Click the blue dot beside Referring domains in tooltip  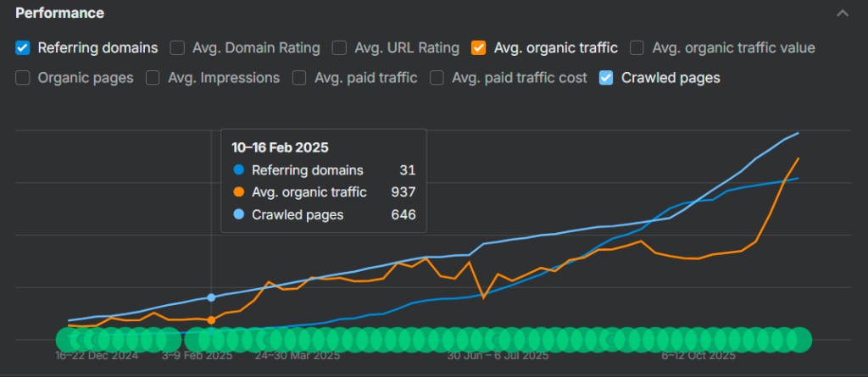point(238,170)
